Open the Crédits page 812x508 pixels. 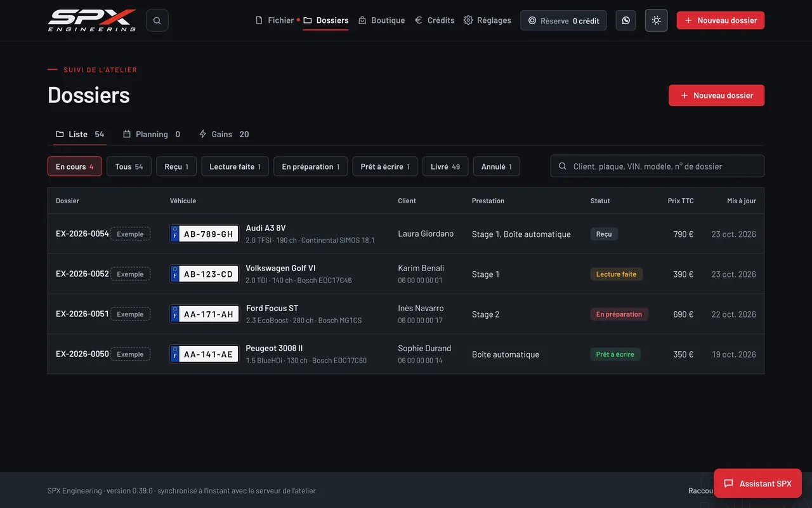(435, 20)
